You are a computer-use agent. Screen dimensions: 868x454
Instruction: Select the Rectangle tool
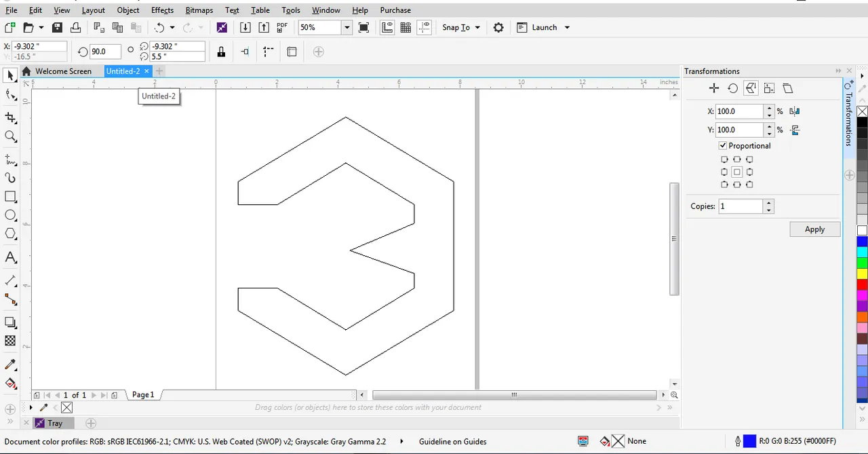[x=10, y=197]
